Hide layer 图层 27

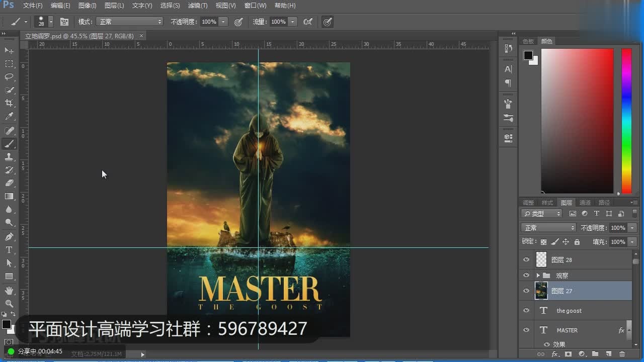526,291
